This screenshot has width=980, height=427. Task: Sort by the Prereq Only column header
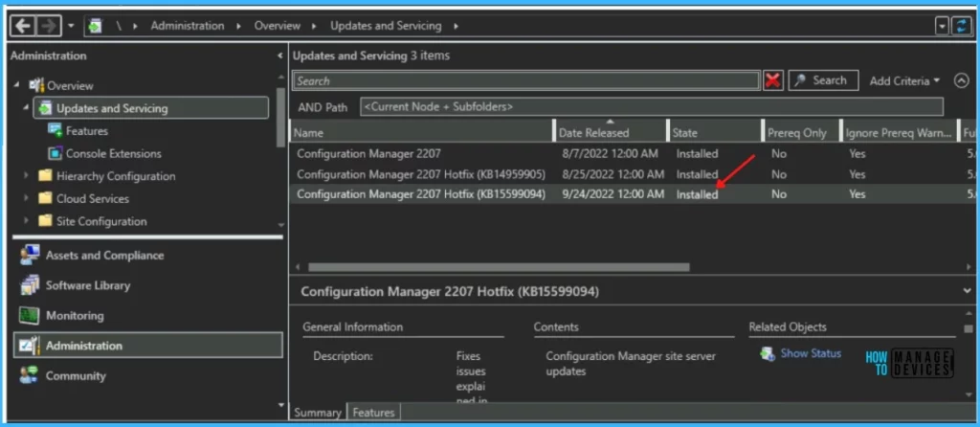(x=801, y=132)
